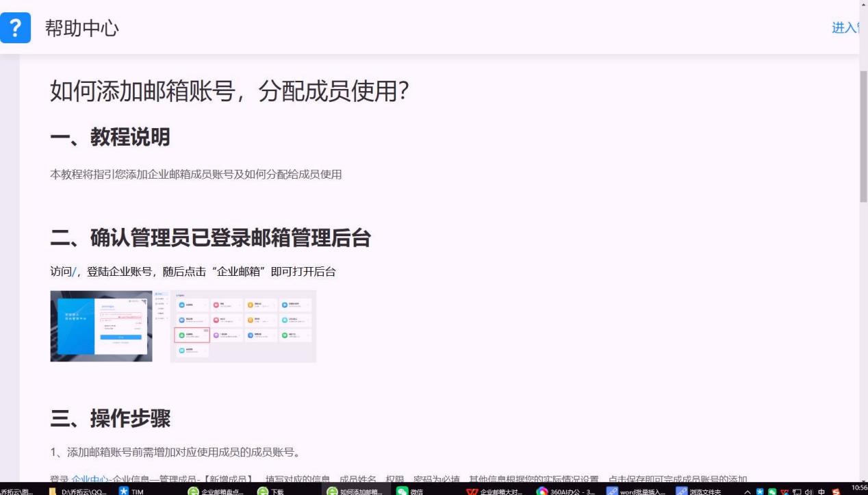The image size is (868, 495).
Task: Open TIM from the taskbar
Action: 131,491
